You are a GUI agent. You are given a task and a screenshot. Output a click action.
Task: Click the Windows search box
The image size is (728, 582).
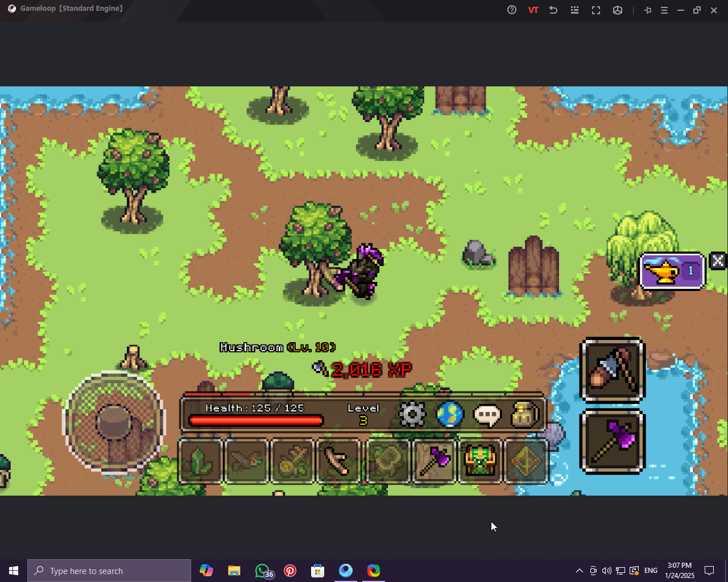[109, 571]
